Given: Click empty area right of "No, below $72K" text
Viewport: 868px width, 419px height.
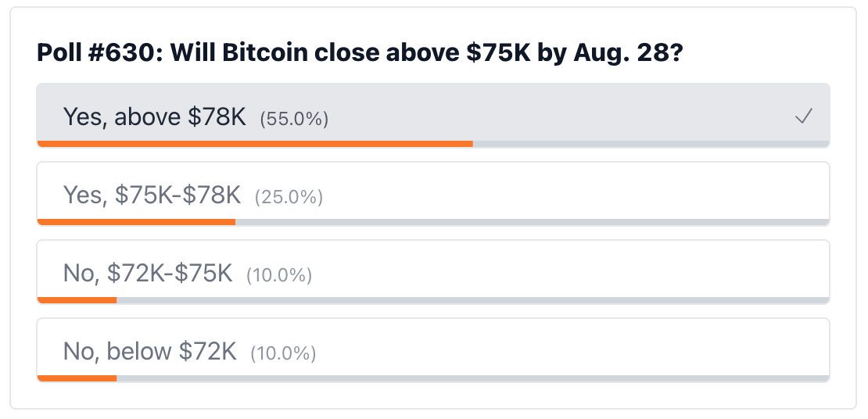Looking at the screenshot, I should point(573,349).
